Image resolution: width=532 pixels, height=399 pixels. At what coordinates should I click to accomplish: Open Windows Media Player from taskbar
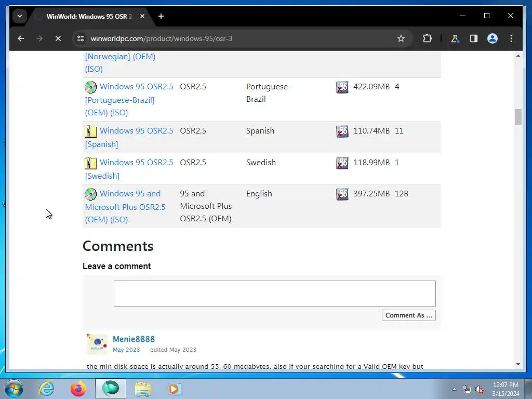point(175,389)
